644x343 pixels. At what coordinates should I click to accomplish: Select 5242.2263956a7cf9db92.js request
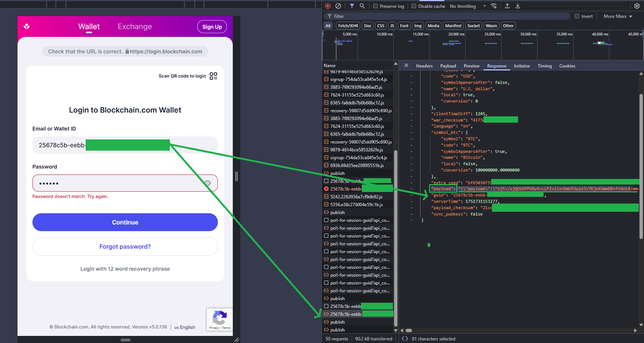click(x=358, y=196)
